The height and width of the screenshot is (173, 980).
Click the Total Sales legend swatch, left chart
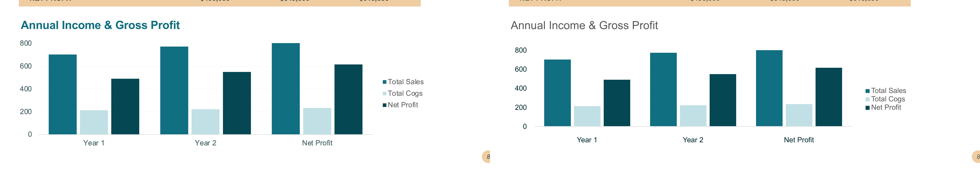tap(385, 82)
